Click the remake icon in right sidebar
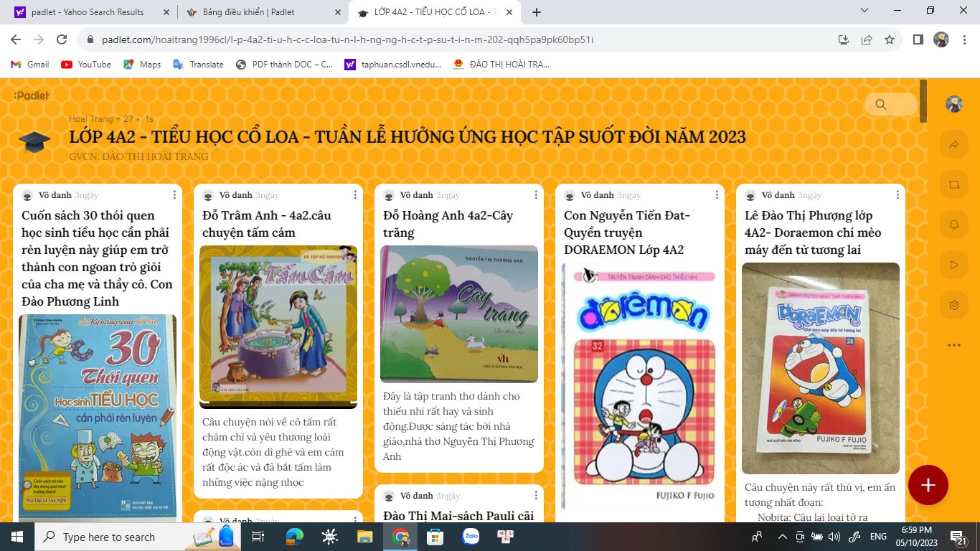This screenshot has height=551, width=980. (x=953, y=184)
